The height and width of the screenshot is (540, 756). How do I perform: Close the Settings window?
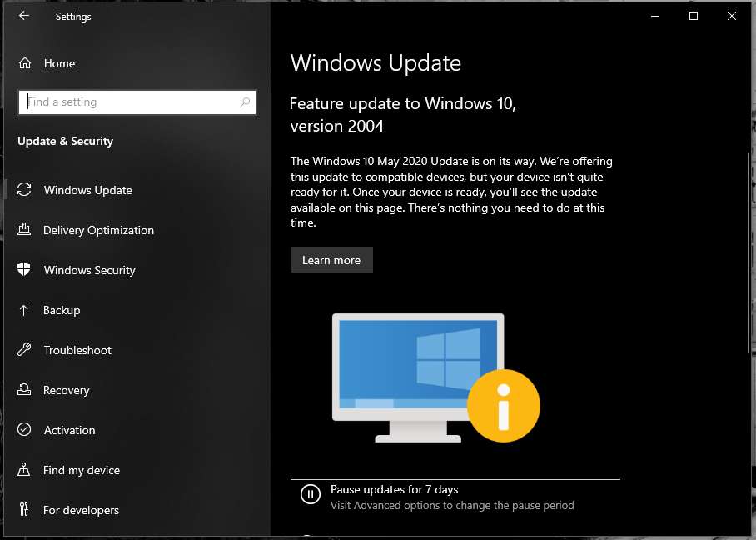(x=731, y=16)
